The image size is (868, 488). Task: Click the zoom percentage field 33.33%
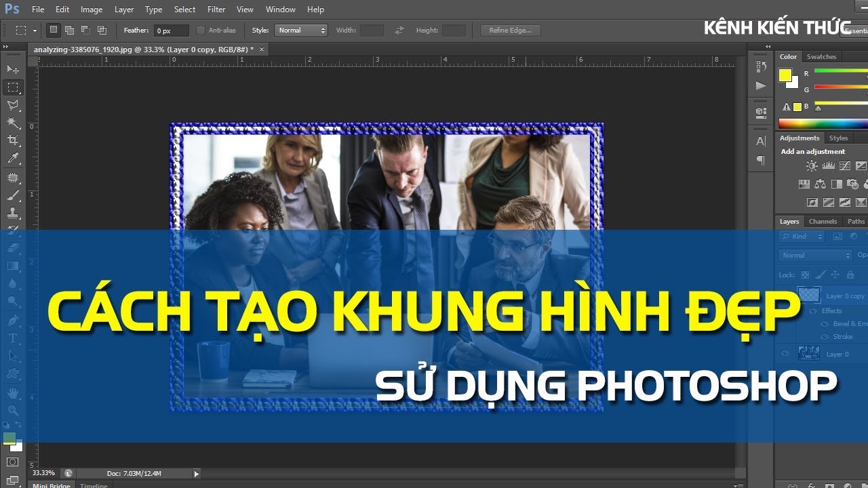pos(44,473)
